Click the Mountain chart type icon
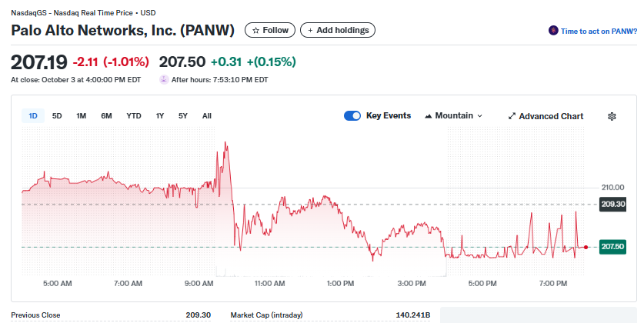Screen dimensions: 644x323 (429, 116)
